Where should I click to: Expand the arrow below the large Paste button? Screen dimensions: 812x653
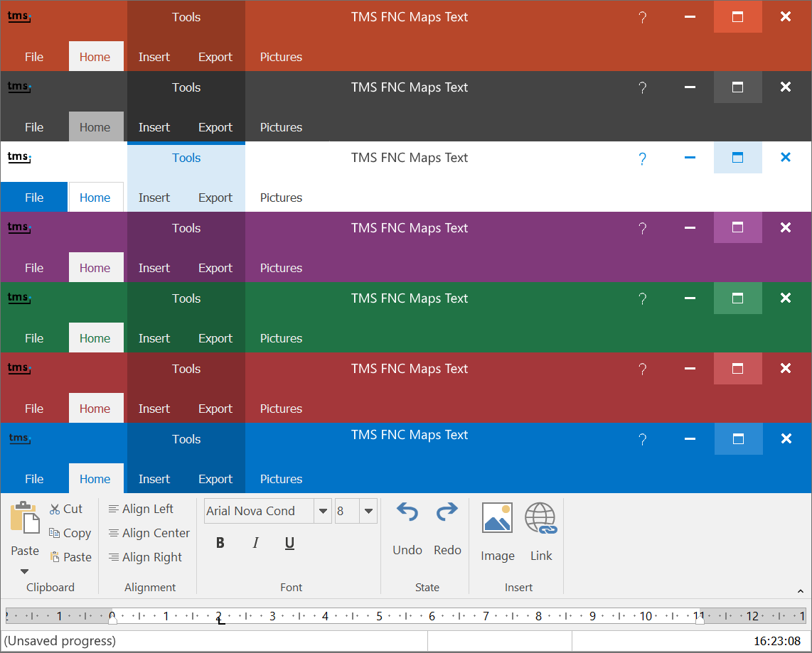click(x=25, y=571)
